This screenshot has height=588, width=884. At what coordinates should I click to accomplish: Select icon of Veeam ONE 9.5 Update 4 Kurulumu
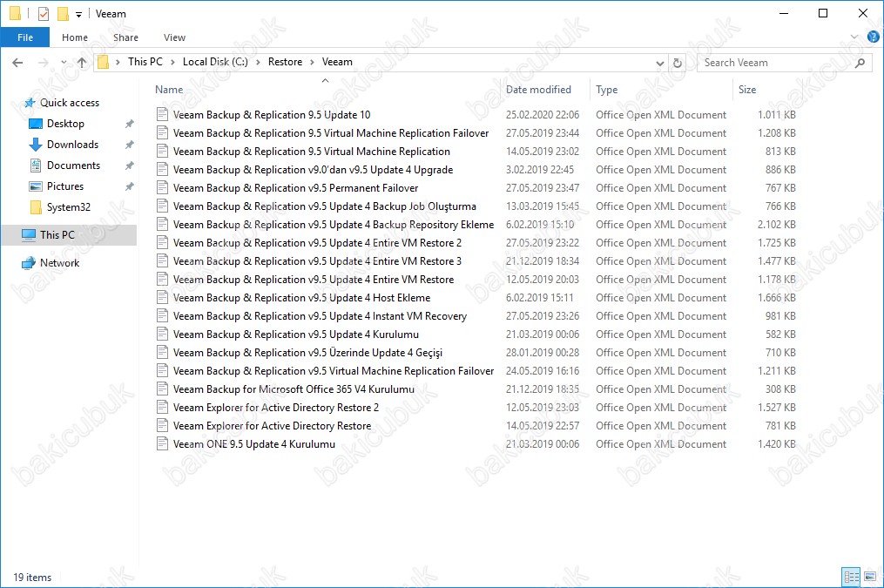(x=162, y=443)
